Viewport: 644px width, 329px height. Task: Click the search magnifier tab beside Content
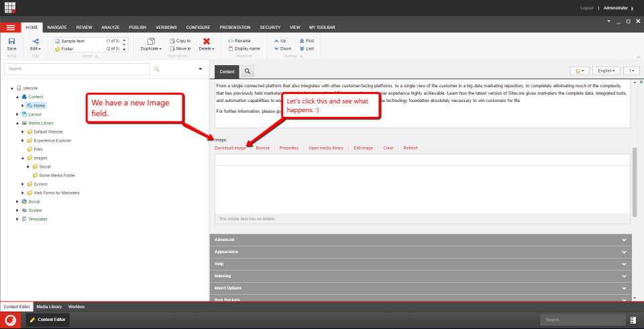click(x=248, y=70)
